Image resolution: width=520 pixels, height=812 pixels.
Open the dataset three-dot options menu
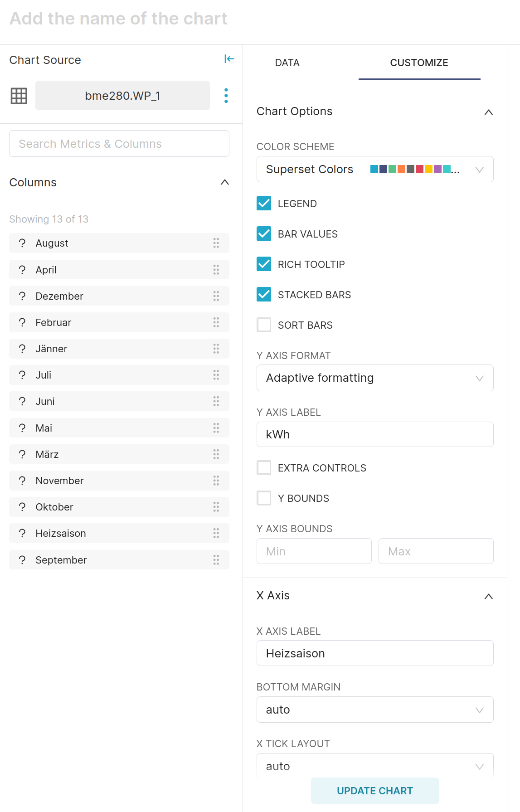point(226,96)
